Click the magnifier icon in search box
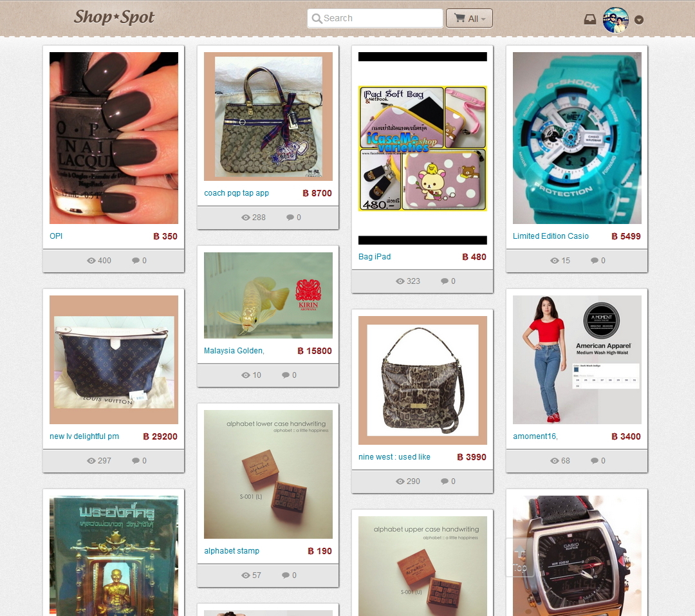This screenshot has width=695, height=616. 317,19
